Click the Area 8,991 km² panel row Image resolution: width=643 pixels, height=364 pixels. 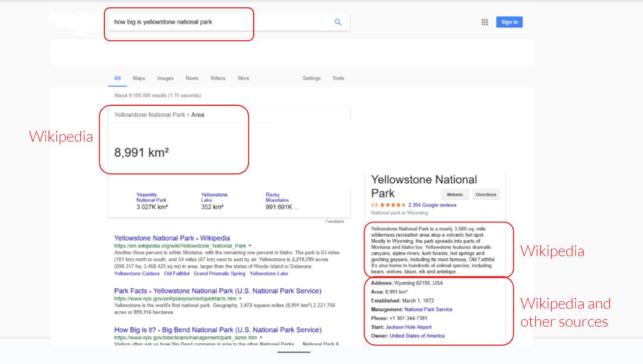pos(389,292)
